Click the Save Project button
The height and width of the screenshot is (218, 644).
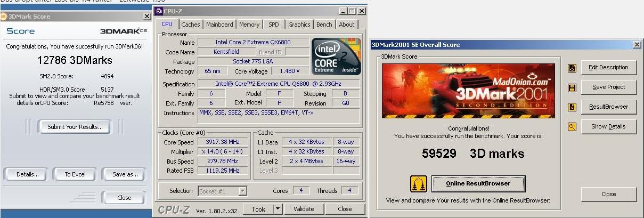tap(608, 87)
